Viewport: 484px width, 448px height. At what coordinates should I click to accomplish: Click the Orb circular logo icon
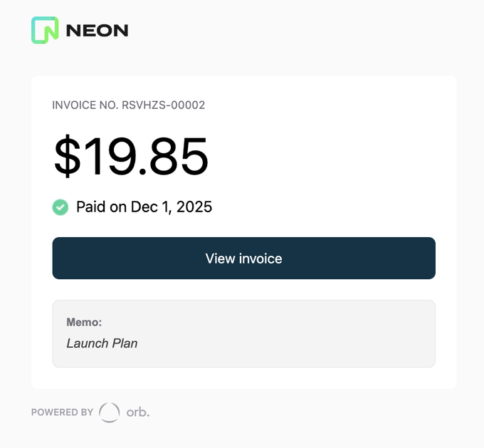click(x=110, y=412)
